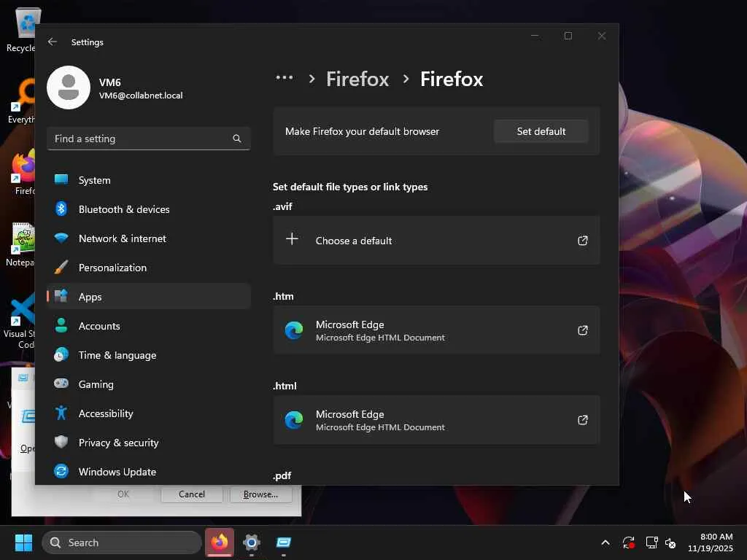
Task: Change .html default from Microsoft Edge
Action: (x=436, y=420)
